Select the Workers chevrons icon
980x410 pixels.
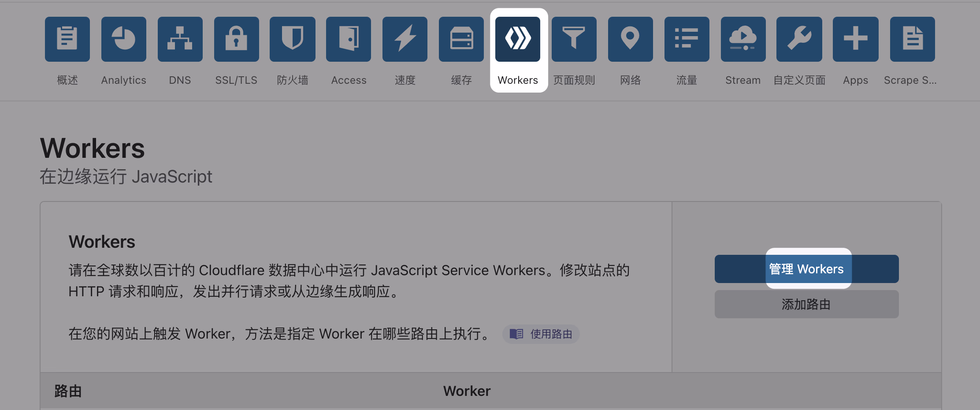518,39
